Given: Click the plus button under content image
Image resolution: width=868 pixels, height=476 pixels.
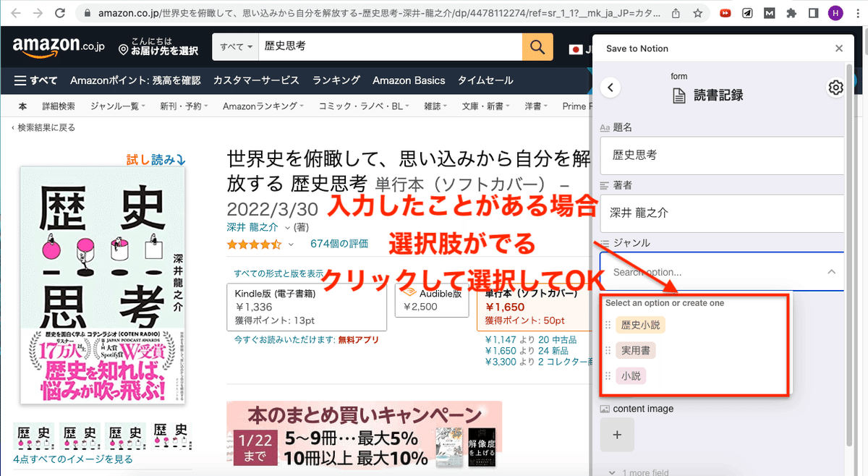Looking at the screenshot, I should pos(617,435).
